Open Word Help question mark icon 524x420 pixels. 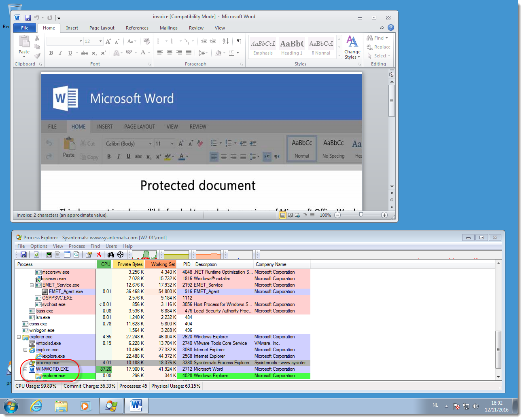[390, 27]
